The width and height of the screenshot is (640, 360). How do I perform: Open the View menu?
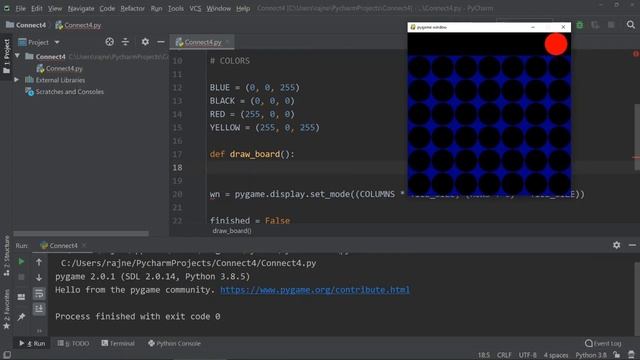[x=55, y=8]
